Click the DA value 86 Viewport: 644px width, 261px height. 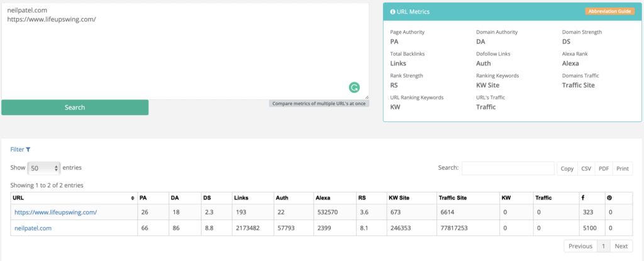pyautogui.click(x=176, y=228)
